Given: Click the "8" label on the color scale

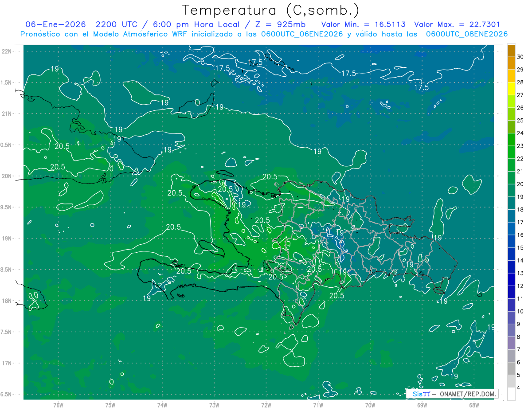Looking at the screenshot, I should point(519,337).
